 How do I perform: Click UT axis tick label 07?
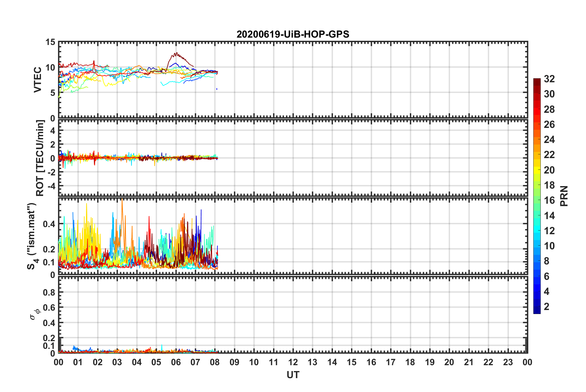pyautogui.click(x=195, y=362)
